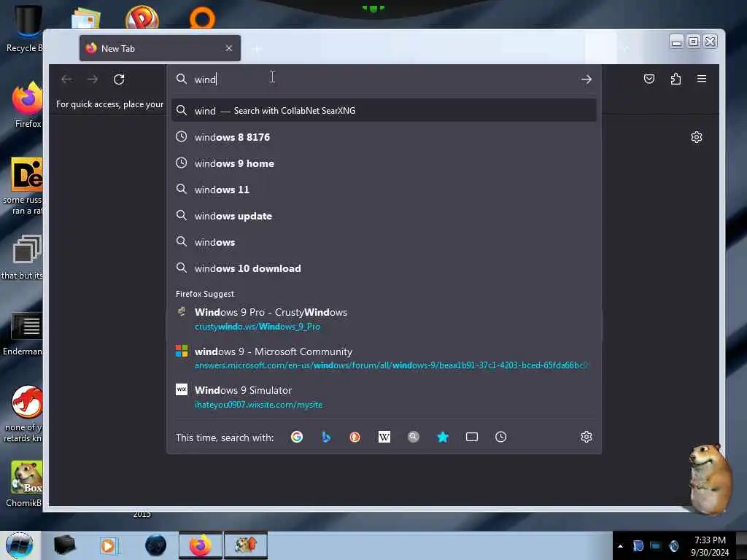Select search suggestion 'windows 10 download'
This screenshot has width=747, height=560.
(384, 268)
